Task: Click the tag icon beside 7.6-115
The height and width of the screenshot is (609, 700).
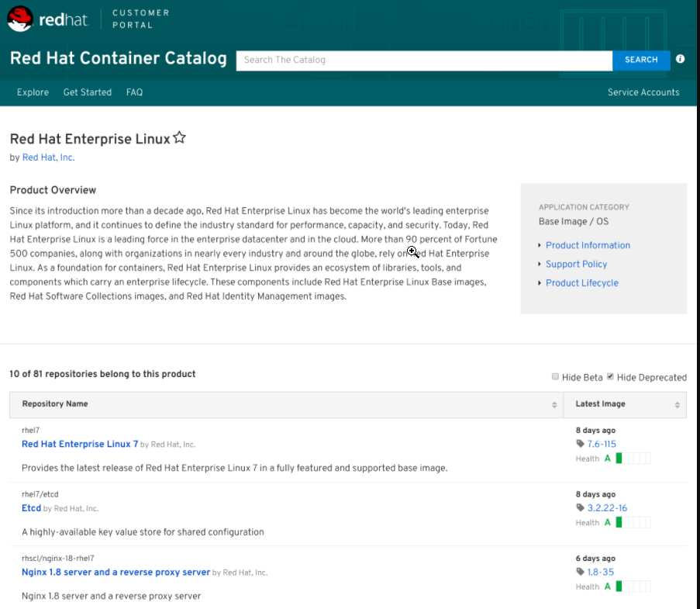Action: (x=580, y=444)
